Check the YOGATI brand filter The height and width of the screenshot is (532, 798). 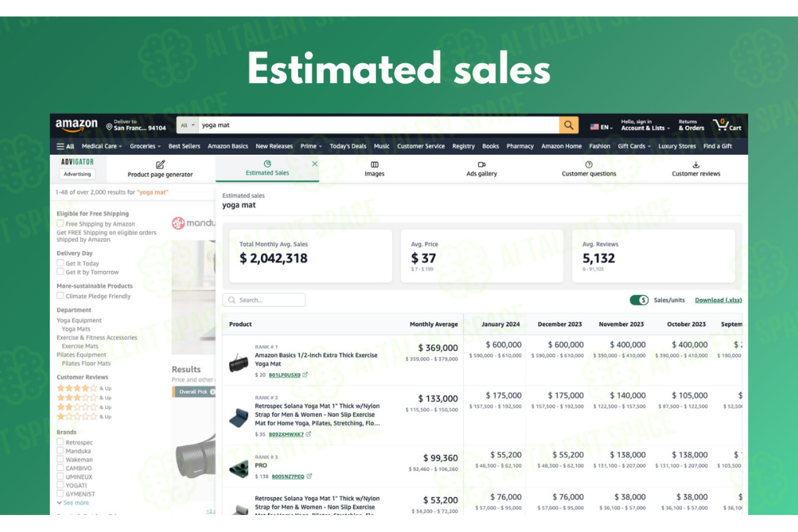click(x=60, y=485)
